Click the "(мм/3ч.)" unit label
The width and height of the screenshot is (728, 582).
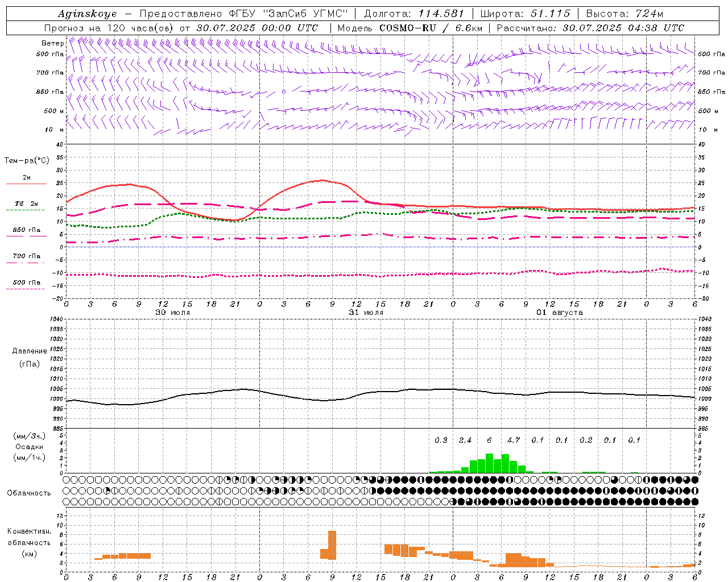30,436
